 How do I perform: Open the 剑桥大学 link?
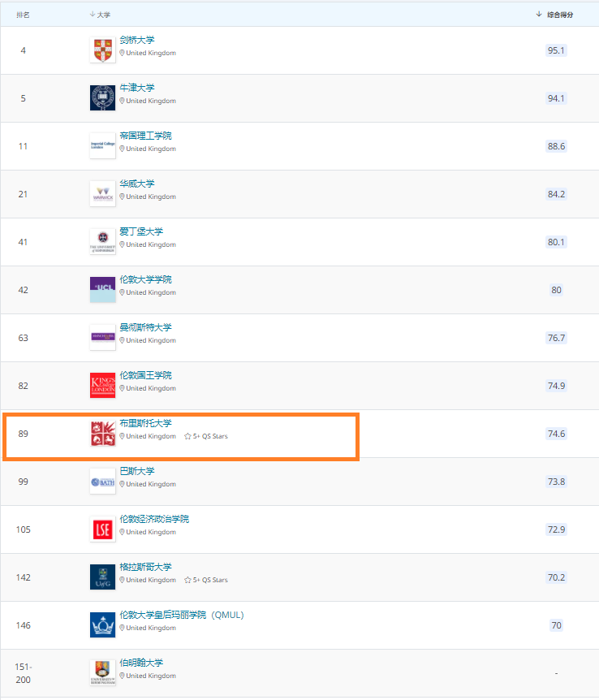click(137, 40)
